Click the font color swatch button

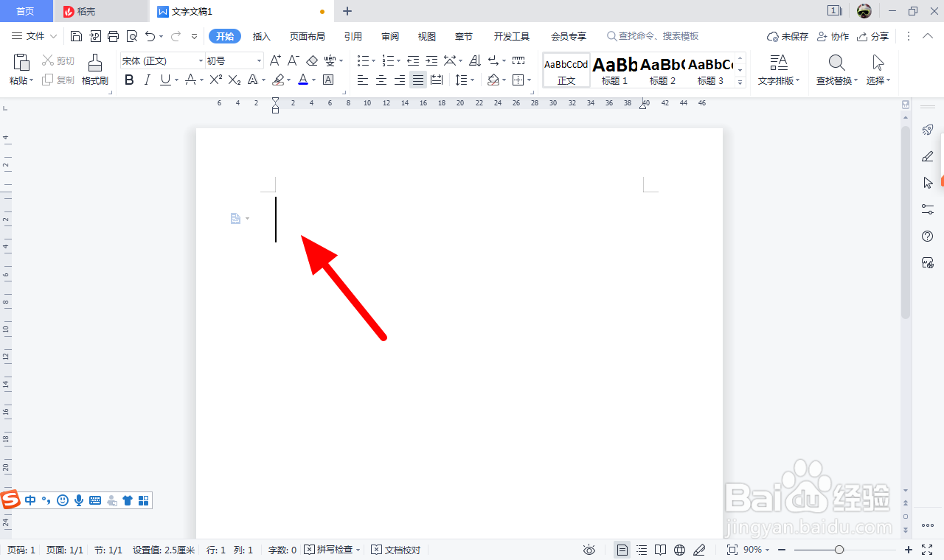(x=303, y=80)
